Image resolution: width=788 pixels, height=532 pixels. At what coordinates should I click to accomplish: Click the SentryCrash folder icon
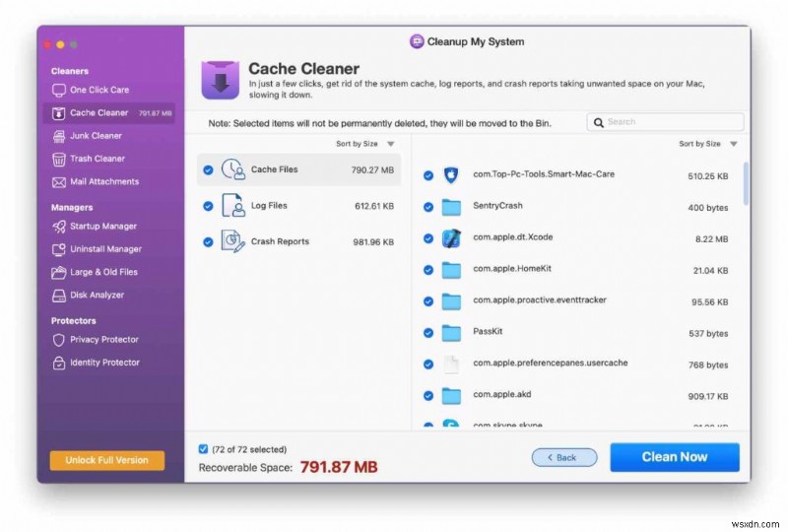coord(451,207)
